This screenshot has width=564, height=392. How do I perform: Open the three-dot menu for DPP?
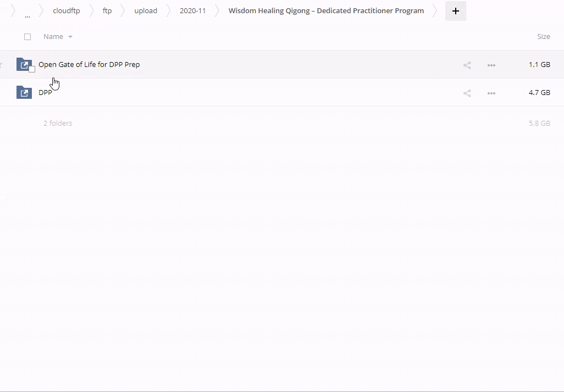[491, 93]
